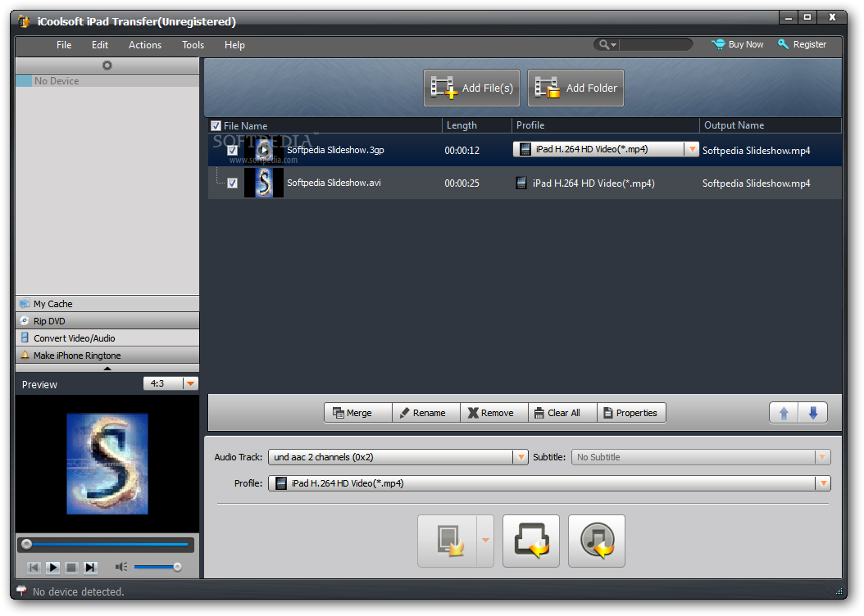
Task: Open profile dropdown in the 3gp row
Action: pyautogui.click(x=692, y=149)
